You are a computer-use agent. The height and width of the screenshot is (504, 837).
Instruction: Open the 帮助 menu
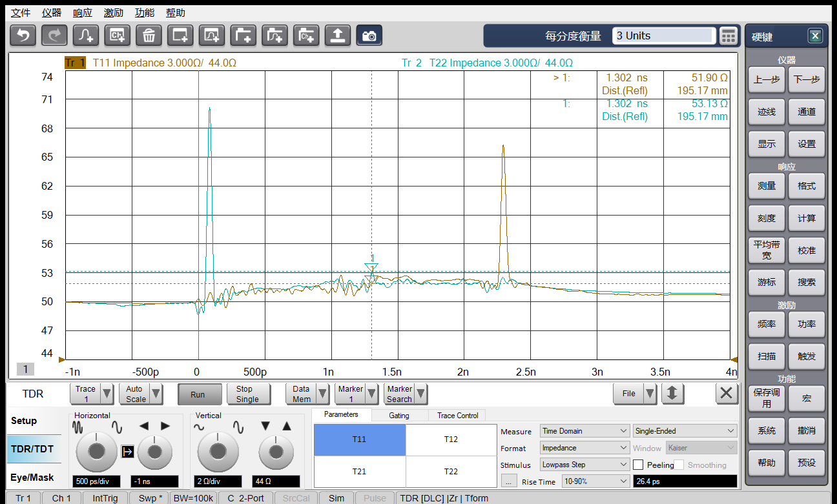click(x=176, y=13)
